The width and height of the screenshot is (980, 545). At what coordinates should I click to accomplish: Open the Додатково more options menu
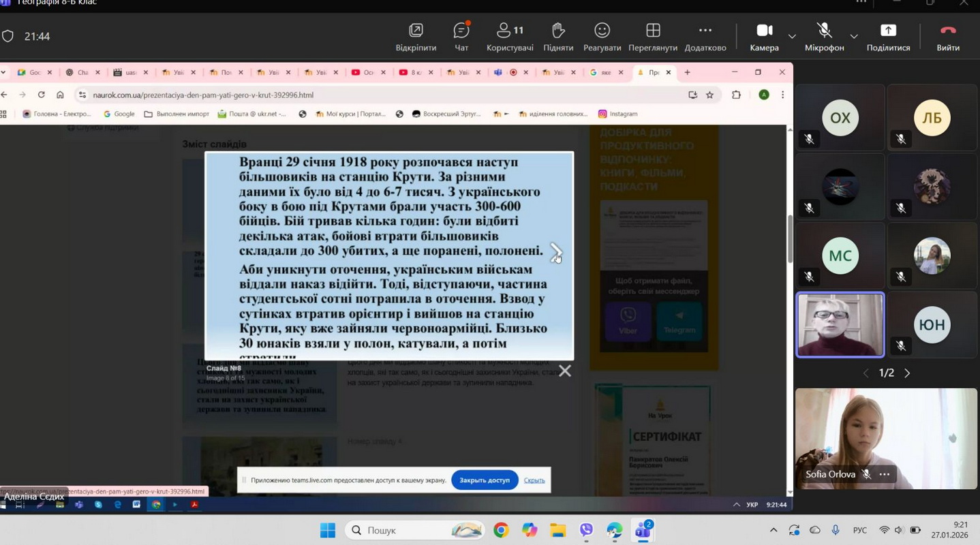point(705,37)
